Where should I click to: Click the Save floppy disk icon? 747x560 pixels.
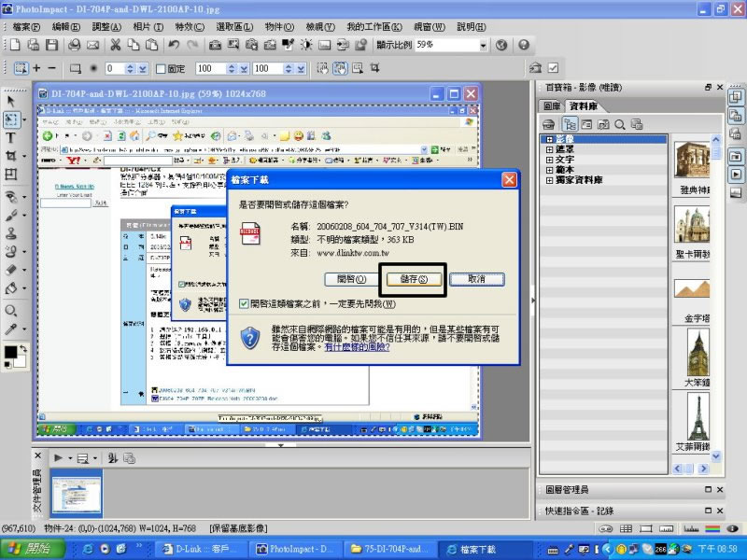[51, 45]
